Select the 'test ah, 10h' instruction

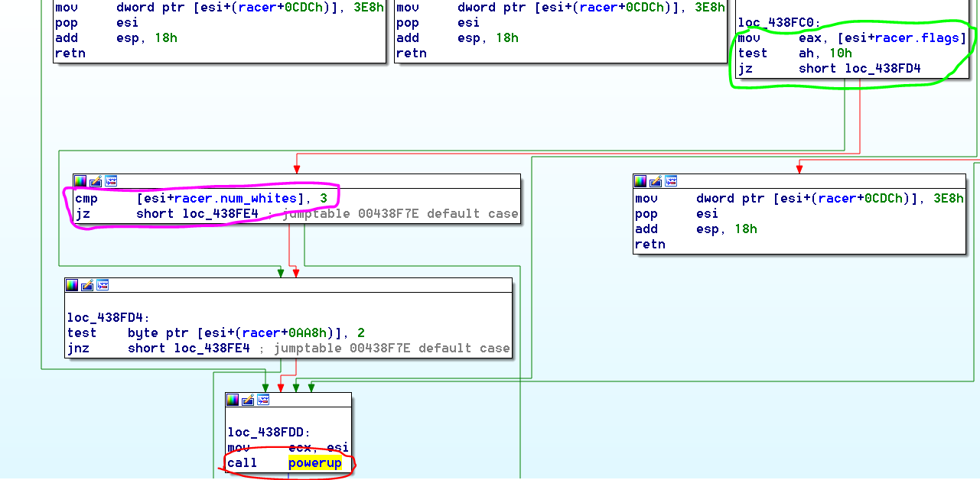[x=795, y=54]
